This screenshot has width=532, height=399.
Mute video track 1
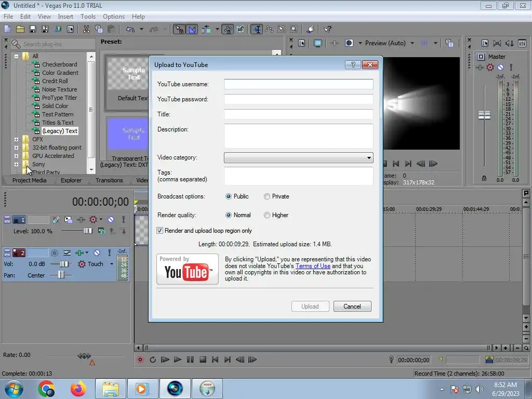click(111, 220)
